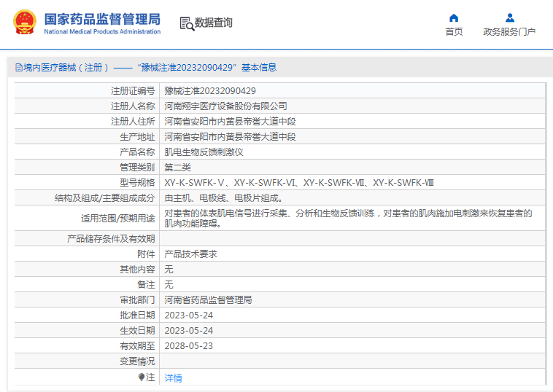
Task: Click the 首页 text link
Action: pos(454,32)
